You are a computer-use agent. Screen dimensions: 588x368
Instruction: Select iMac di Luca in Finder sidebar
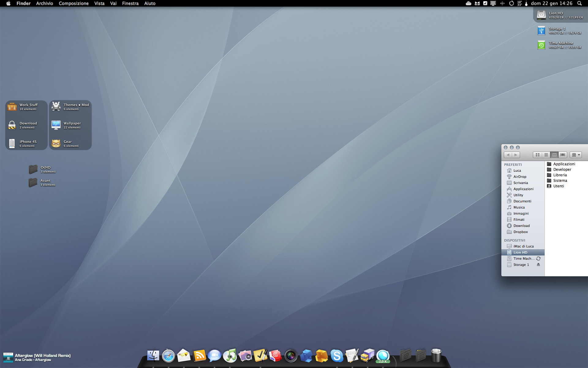tap(523, 246)
